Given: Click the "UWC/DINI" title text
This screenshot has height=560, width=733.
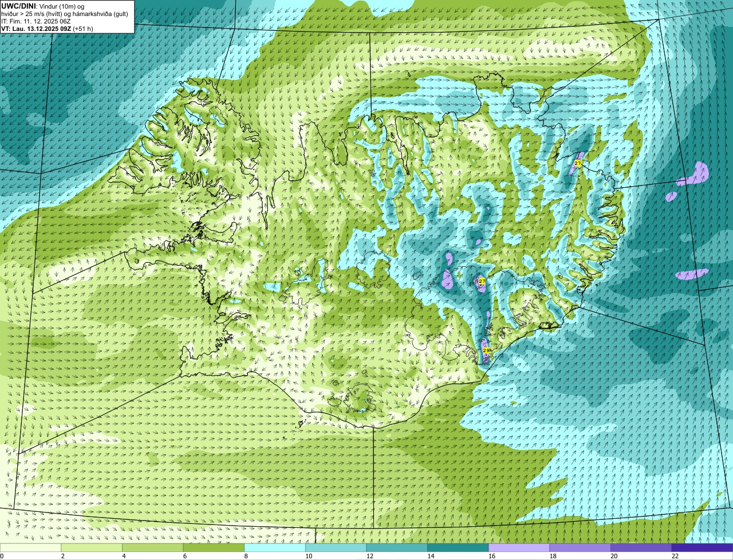Looking at the screenshot, I should click(18, 6).
